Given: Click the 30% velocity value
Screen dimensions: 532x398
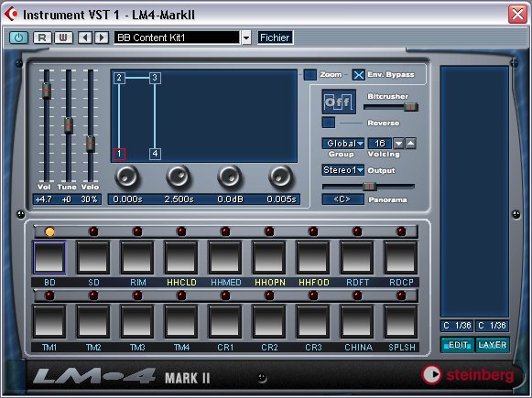Looking at the screenshot, I should pos(89,199).
